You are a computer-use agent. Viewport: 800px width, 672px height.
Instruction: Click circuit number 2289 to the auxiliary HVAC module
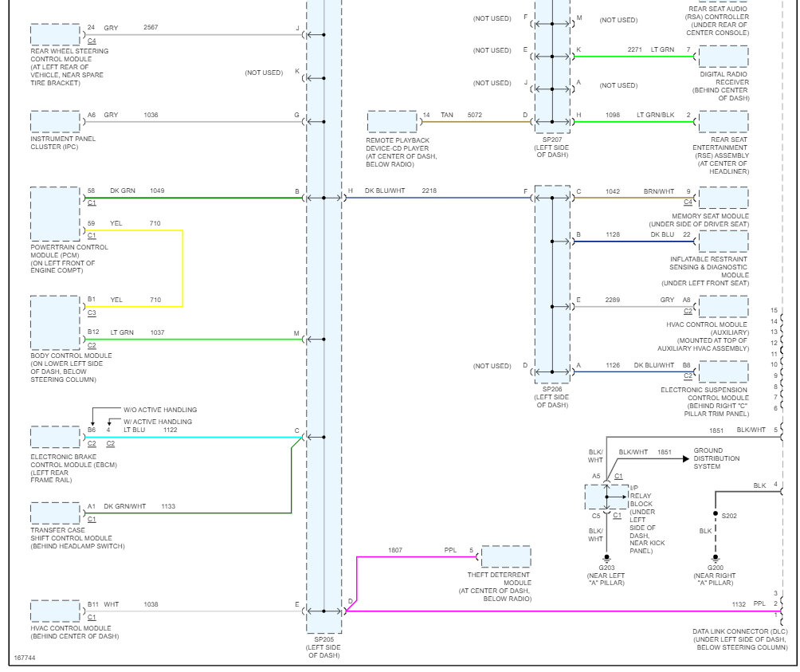[613, 300]
